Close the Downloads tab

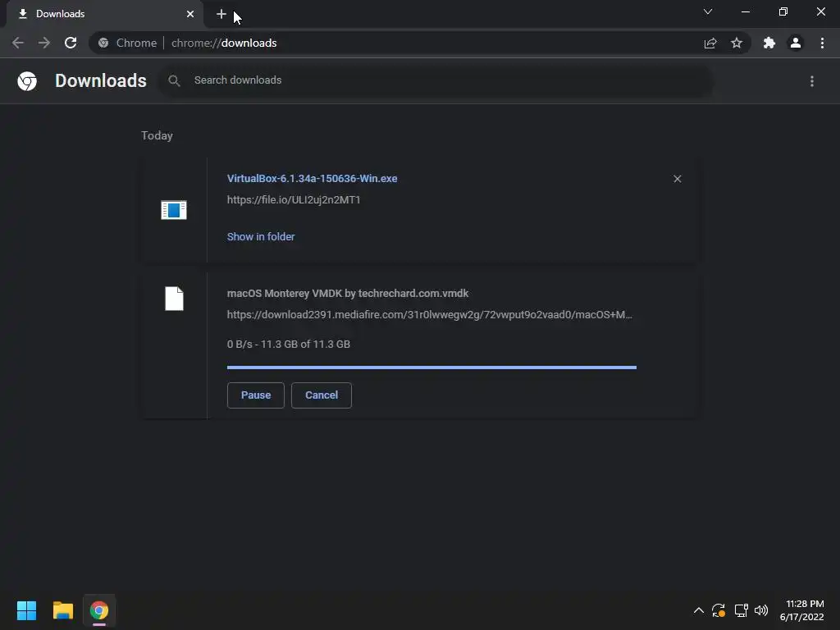pyautogui.click(x=190, y=14)
